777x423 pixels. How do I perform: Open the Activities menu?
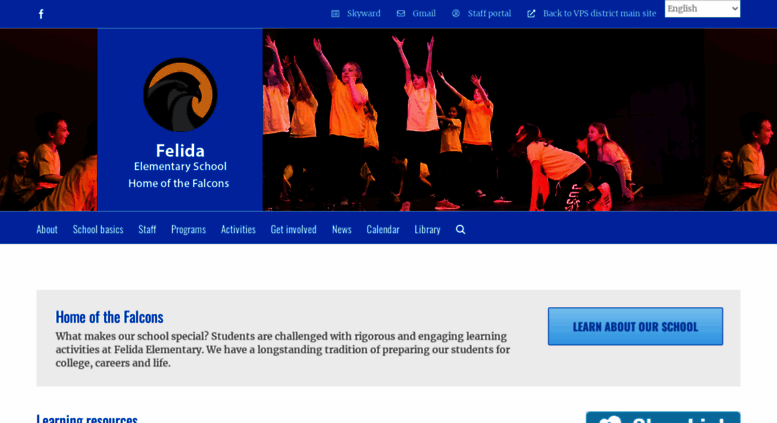pyautogui.click(x=238, y=229)
